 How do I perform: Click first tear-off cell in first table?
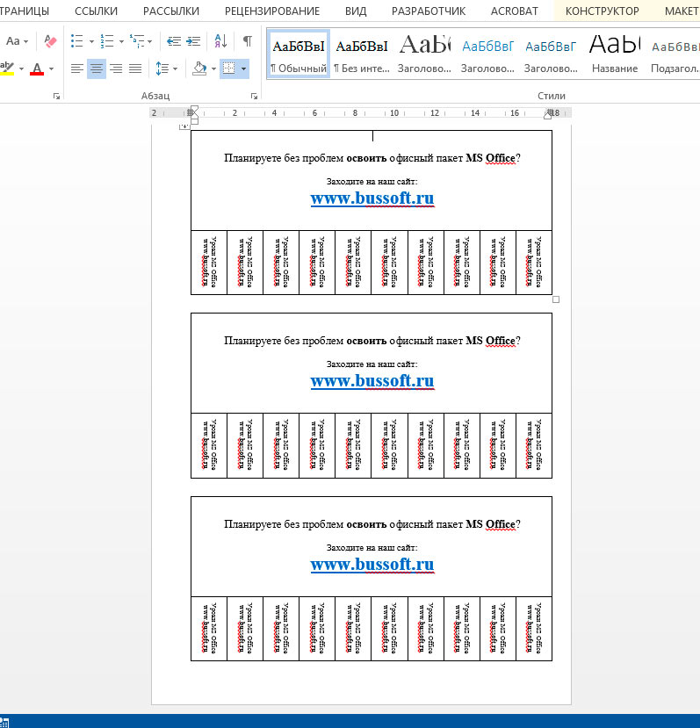pyautogui.click(x=209, y=263)
